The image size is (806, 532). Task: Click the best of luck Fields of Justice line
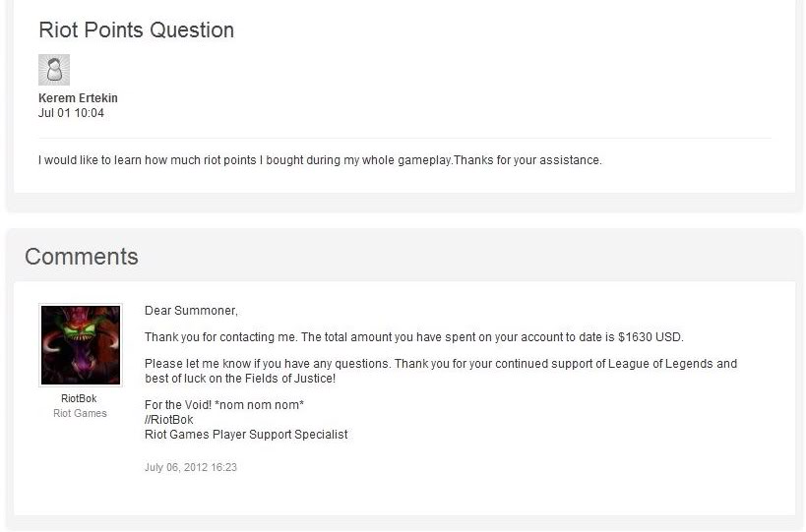point(240,379)
